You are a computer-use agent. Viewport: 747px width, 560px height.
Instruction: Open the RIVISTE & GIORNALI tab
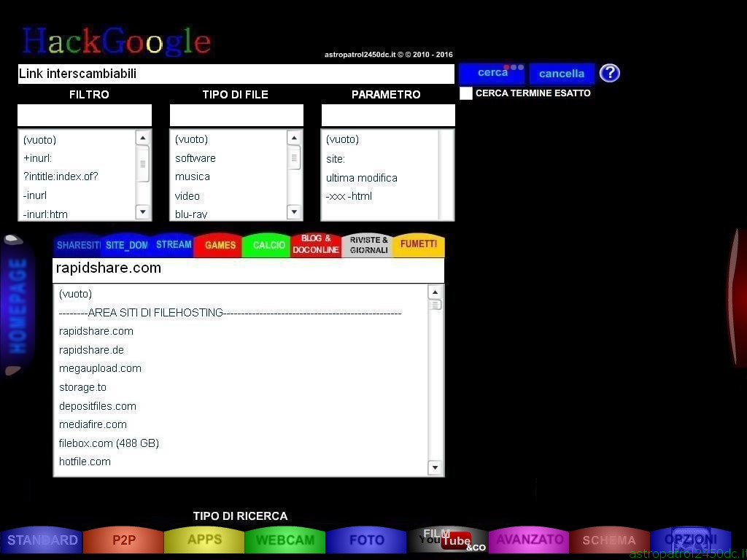368,245
